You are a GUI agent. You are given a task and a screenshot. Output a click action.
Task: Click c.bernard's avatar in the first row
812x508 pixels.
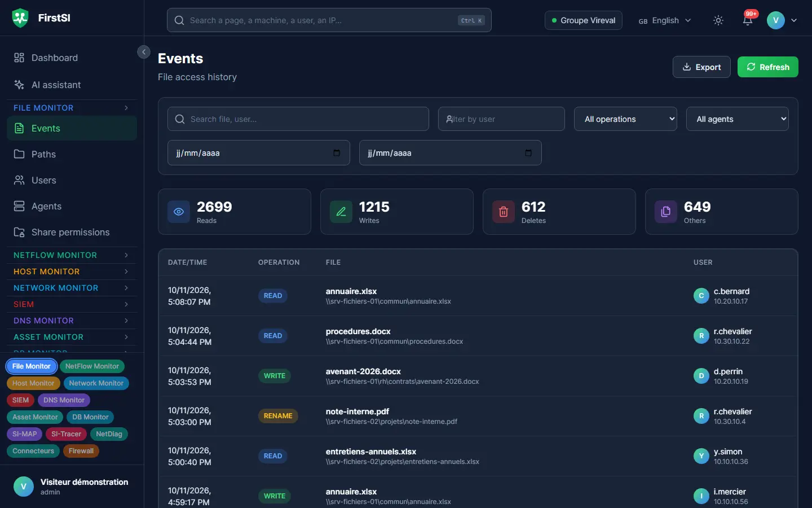pos(701,296)
